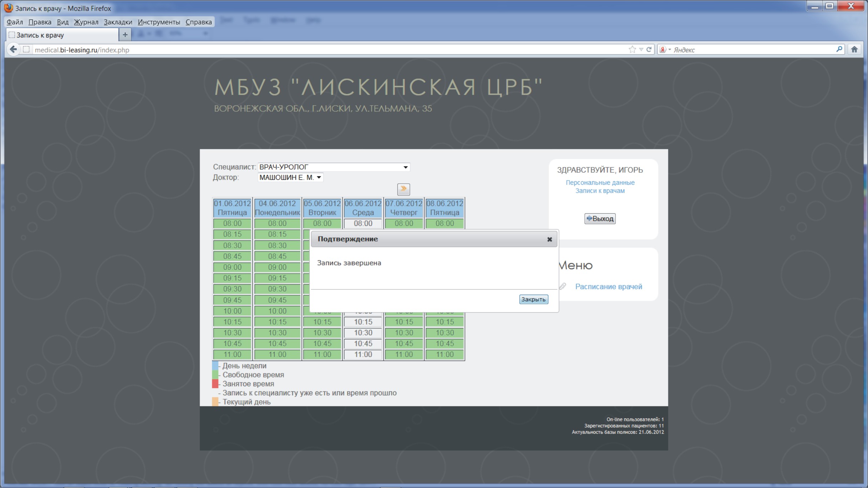868x488 pixels.
Task: Click the 04.06.2012 Понедельник column header
Action: [x=277, y=208]
